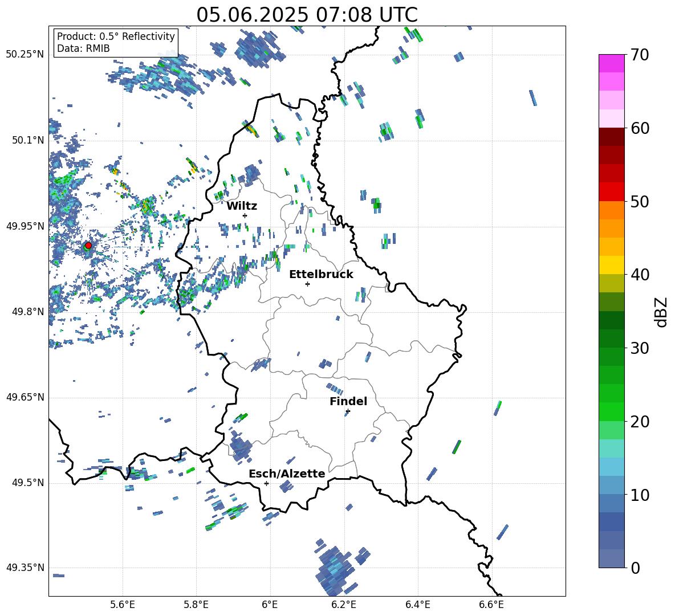Click the 5.6°E longitude label
The height and width of the screenshot is (616, 675).
click(123, 605)
